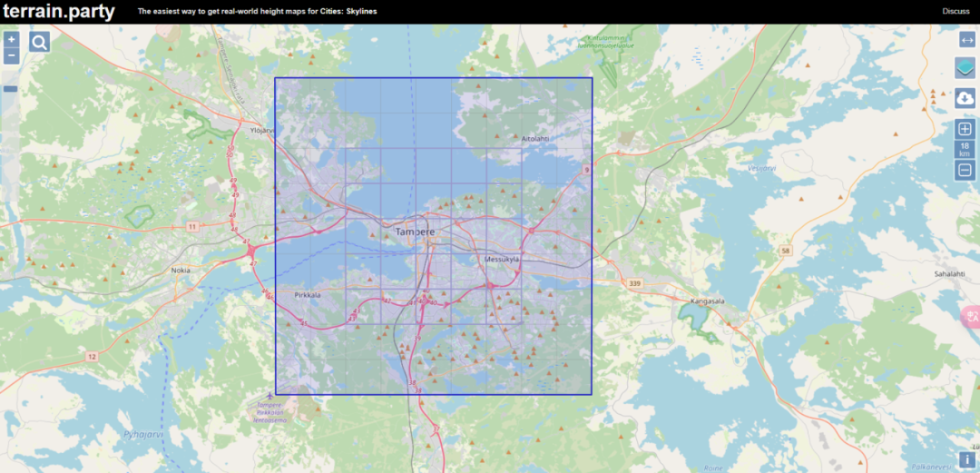Enlarge selection area with boxed plus

[965, 130]
